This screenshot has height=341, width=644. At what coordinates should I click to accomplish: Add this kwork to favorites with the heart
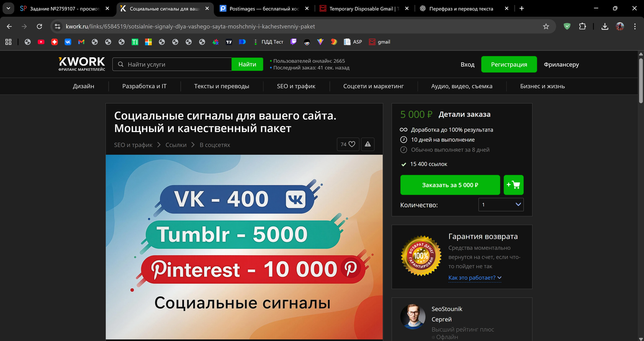(348, 145)
